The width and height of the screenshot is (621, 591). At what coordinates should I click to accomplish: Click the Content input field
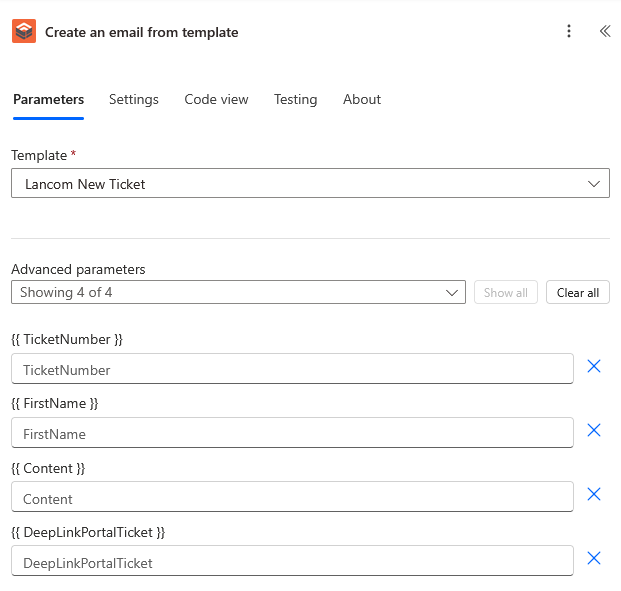click(292, 497)
